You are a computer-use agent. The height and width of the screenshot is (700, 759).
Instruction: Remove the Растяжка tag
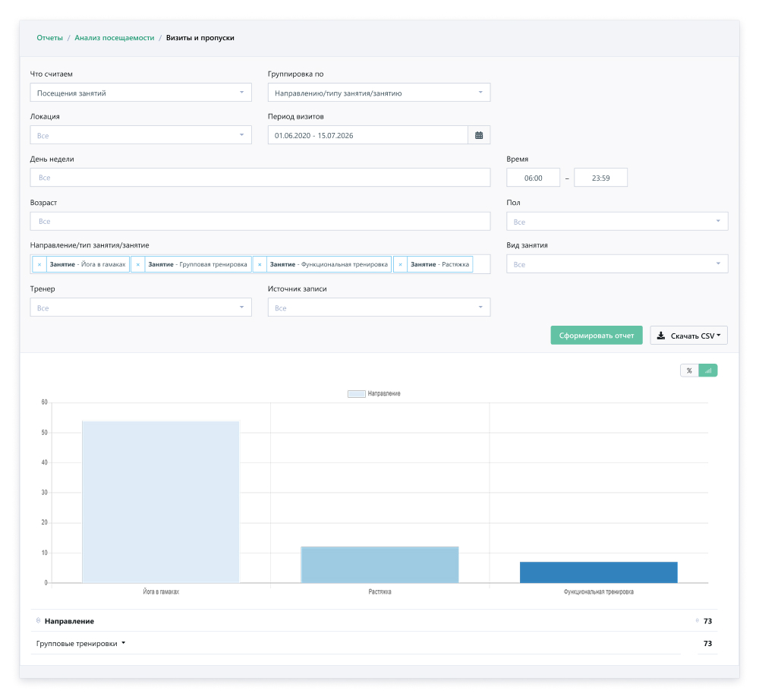pyautogui.click(x=400, y=264)
